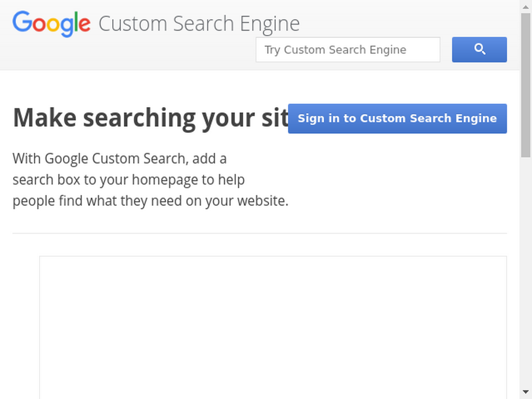Focus the Try Custom Search Engine field

coord(348,49)
